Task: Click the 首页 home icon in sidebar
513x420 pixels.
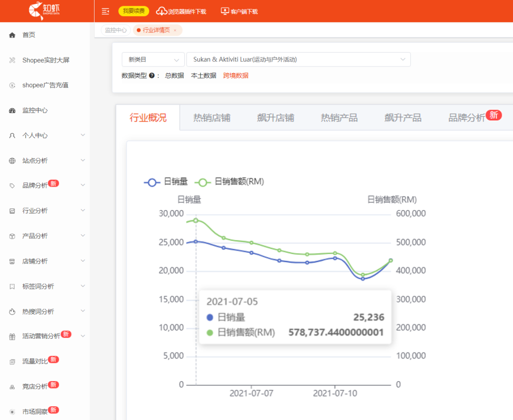Action: tap(11, 34)
